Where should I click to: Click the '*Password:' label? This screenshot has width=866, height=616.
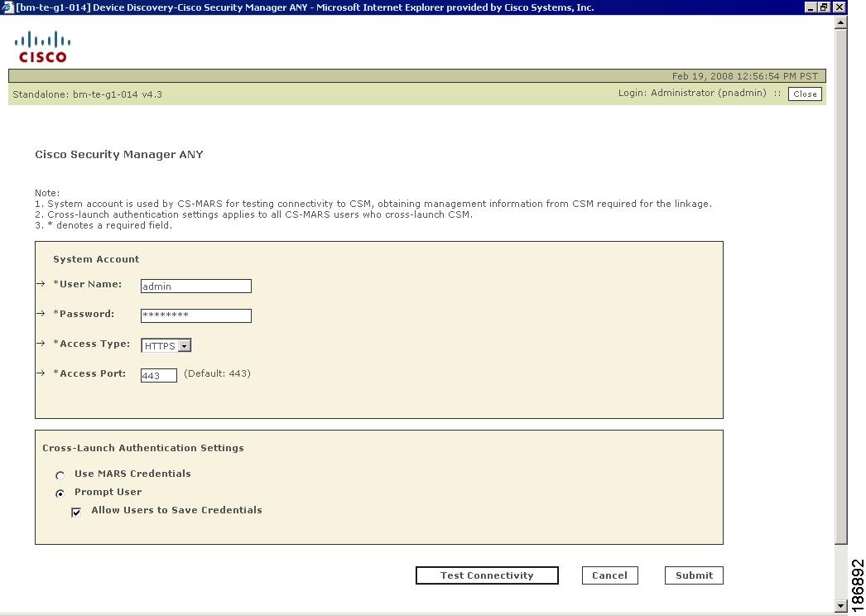point(84,314)
